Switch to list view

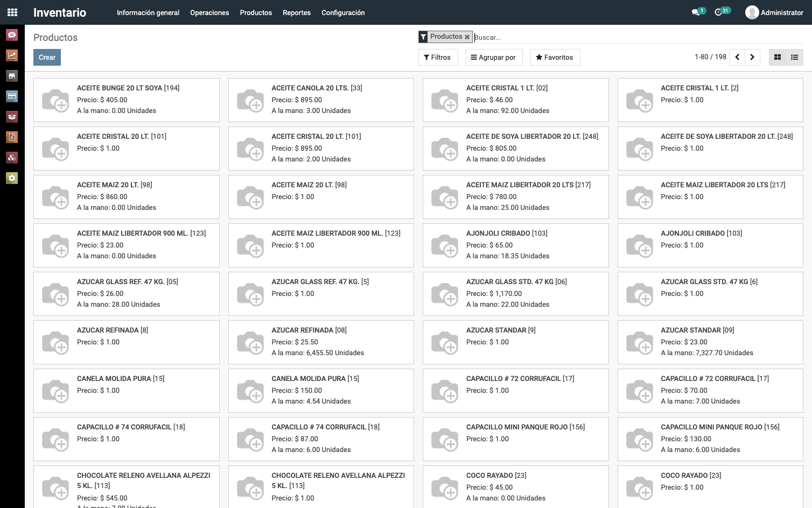(x=794, y=57)
